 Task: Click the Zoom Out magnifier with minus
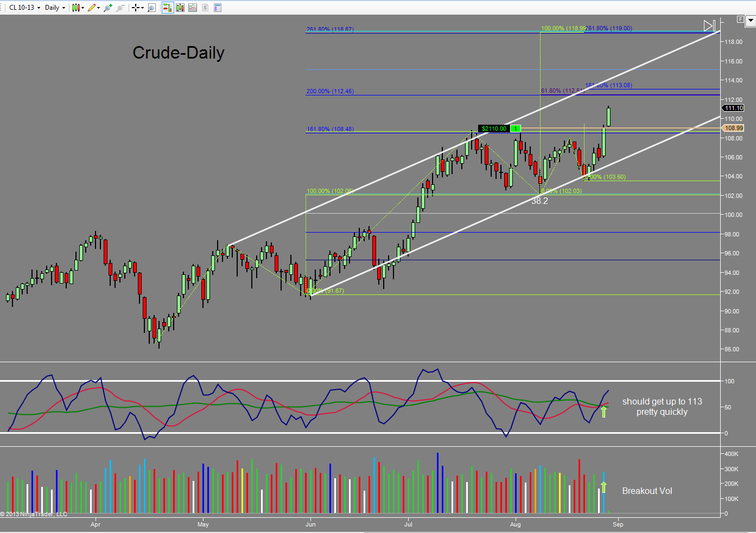tap(120, 8)
